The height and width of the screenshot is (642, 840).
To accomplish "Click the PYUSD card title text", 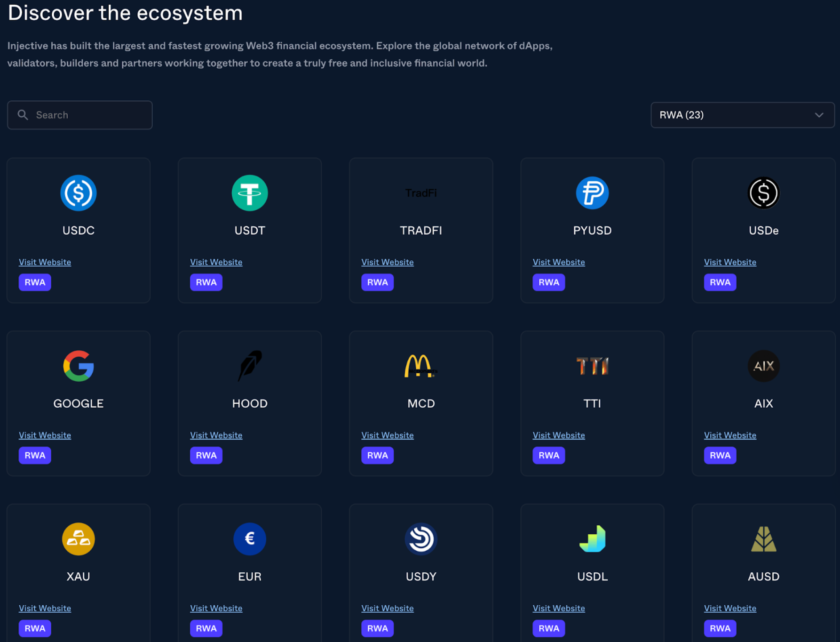I will click(x=592, y=231).
